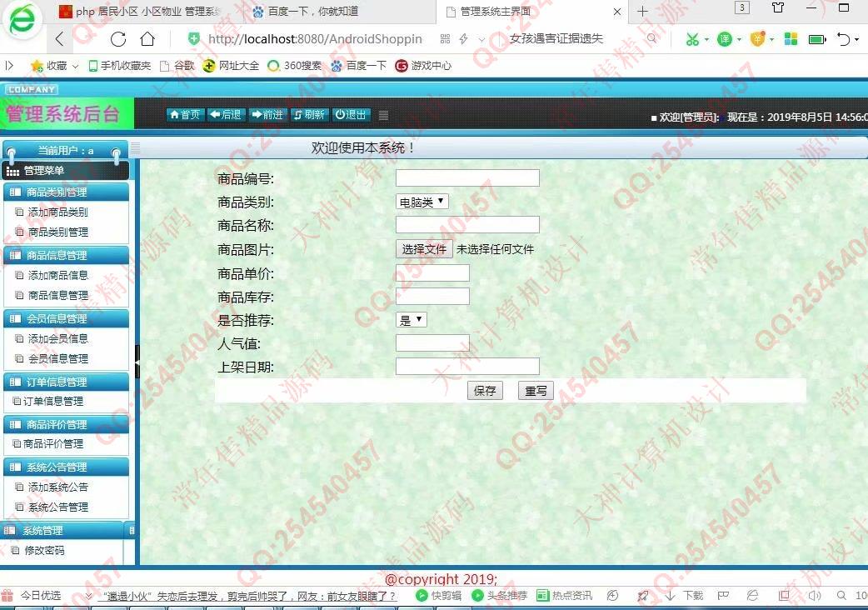This screenshot has height=610, width=868.
Task: Focus the 商品名称 input field
Action: coord(468,224)
